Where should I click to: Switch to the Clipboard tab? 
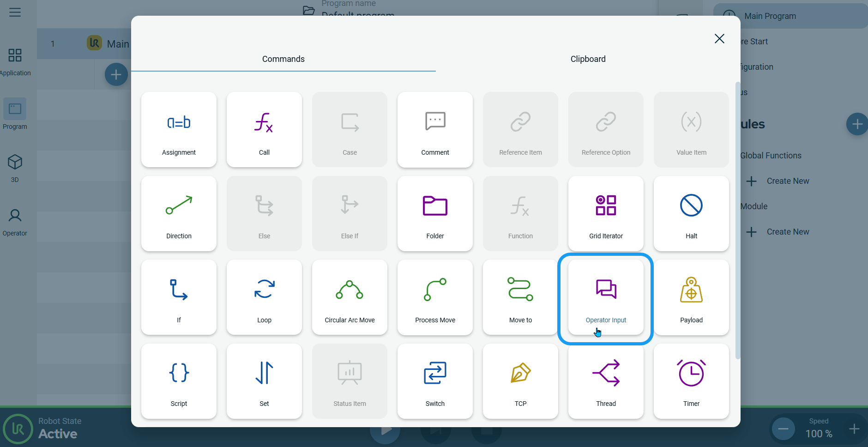tap(588, 59)
